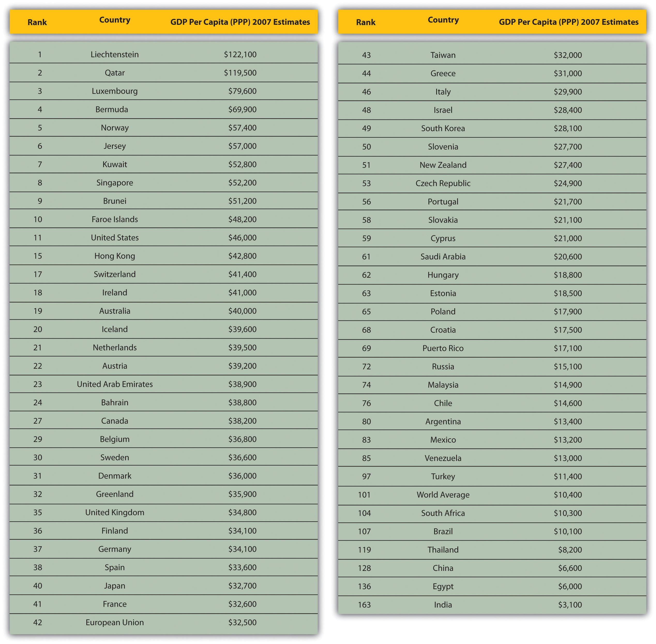Select the Luxembourg row
Image resolution: width=656 pixels, height=644 pixels.
pyautogui.click(x=164, y=91)
